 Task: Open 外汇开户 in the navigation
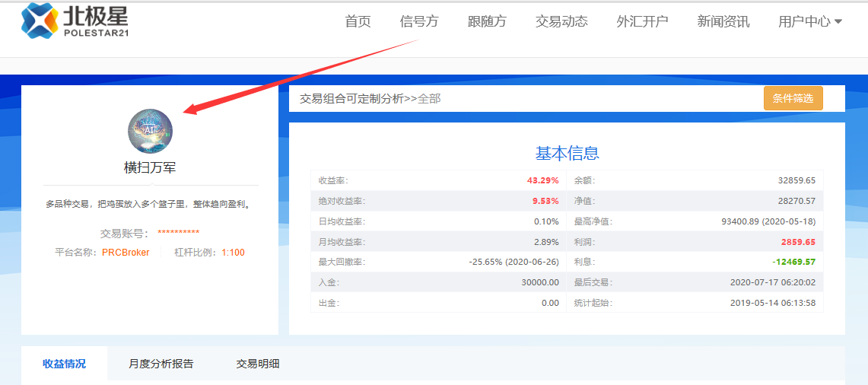pyautogui.click(x=642, y=21)
